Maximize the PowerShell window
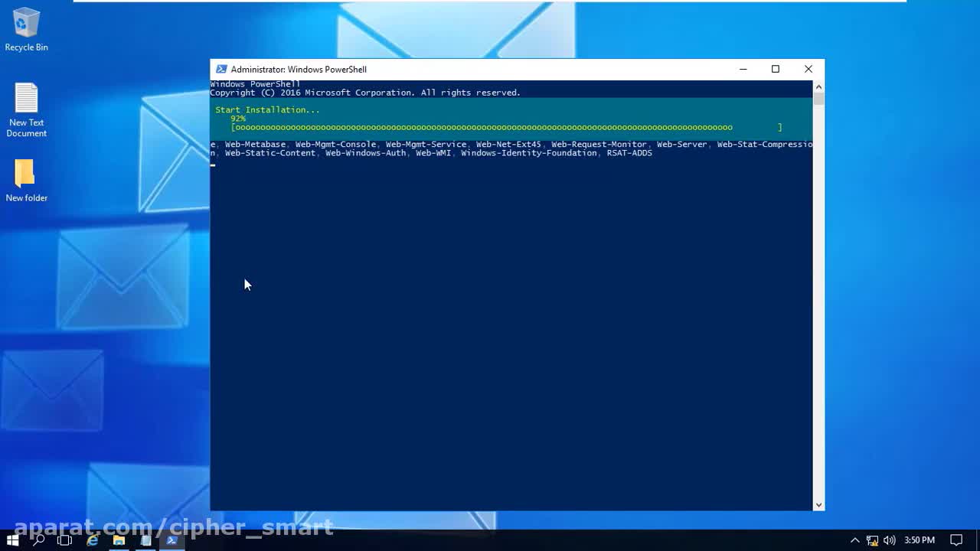Image resolution: width=980 pixels, height=551 pixels. (x=776, y=69)
